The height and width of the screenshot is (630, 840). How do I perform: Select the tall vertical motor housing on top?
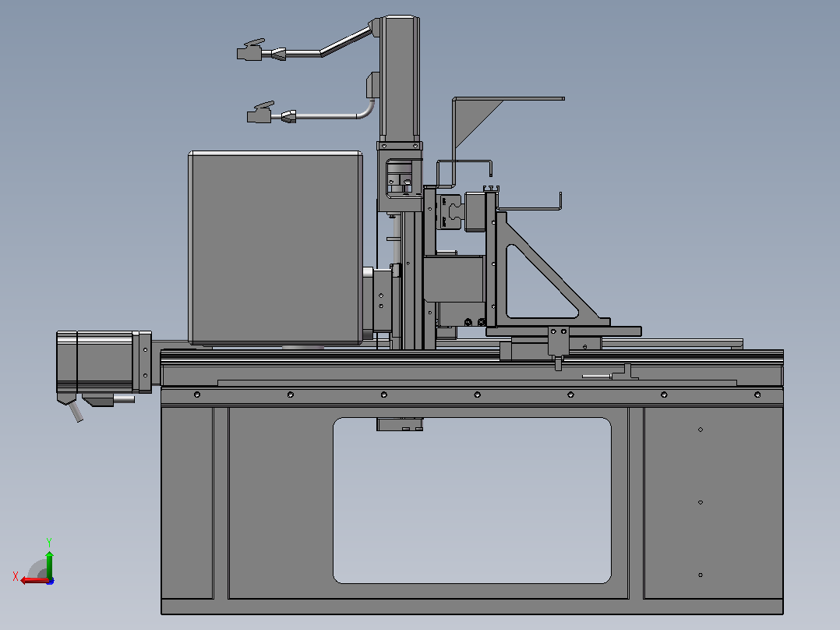click(400, 79)
